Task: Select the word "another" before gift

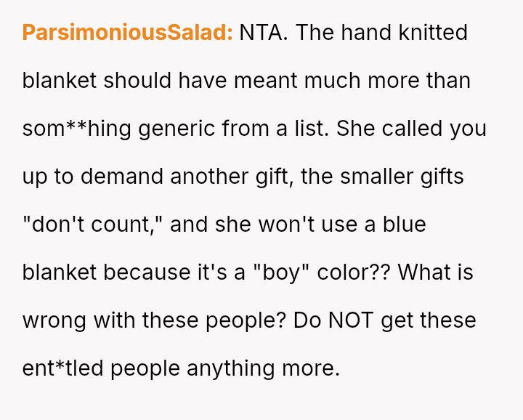Action: pyautogui.click(x=209, y=177)
